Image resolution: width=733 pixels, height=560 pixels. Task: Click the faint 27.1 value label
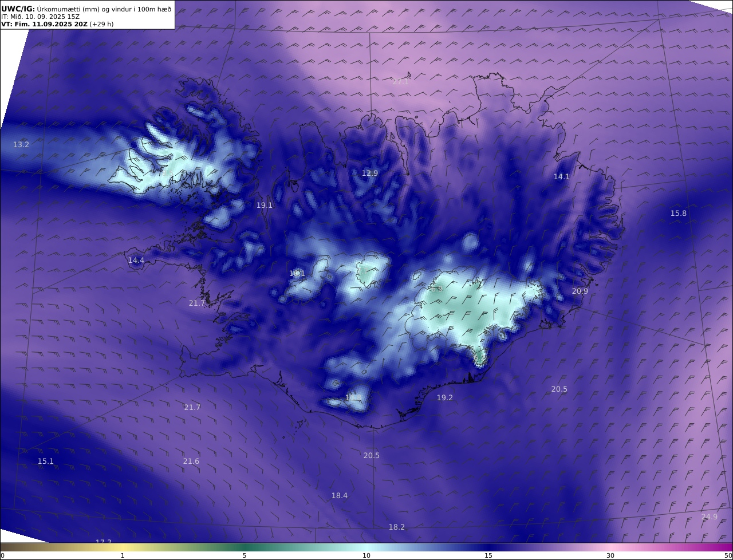(401, 82)
